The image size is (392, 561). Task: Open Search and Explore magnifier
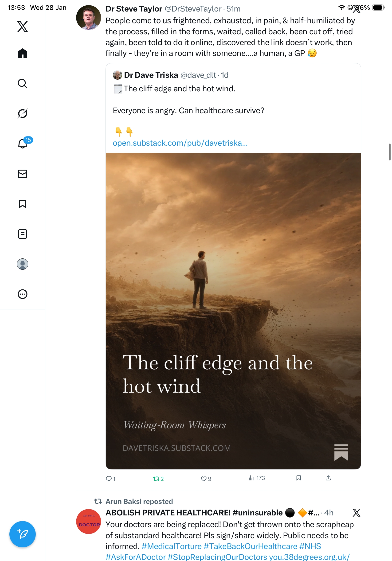coord(23,83)
